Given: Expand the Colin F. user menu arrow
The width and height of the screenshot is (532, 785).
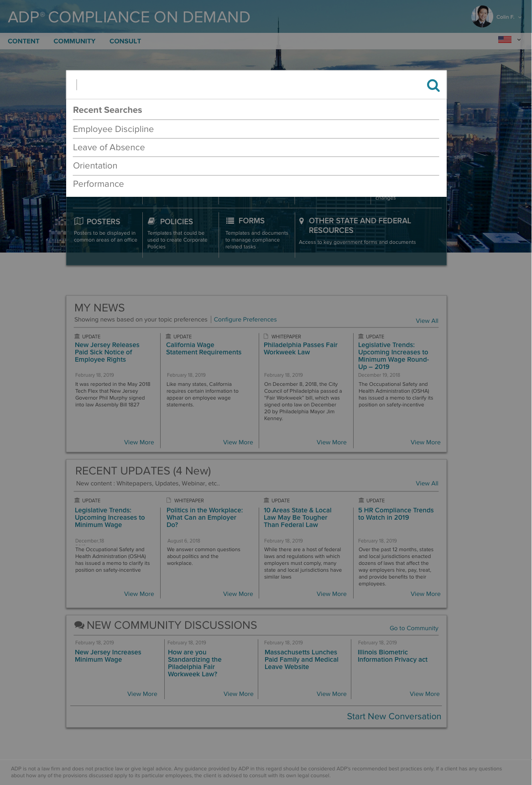Looking at the screenshot, I should (520, 17).
